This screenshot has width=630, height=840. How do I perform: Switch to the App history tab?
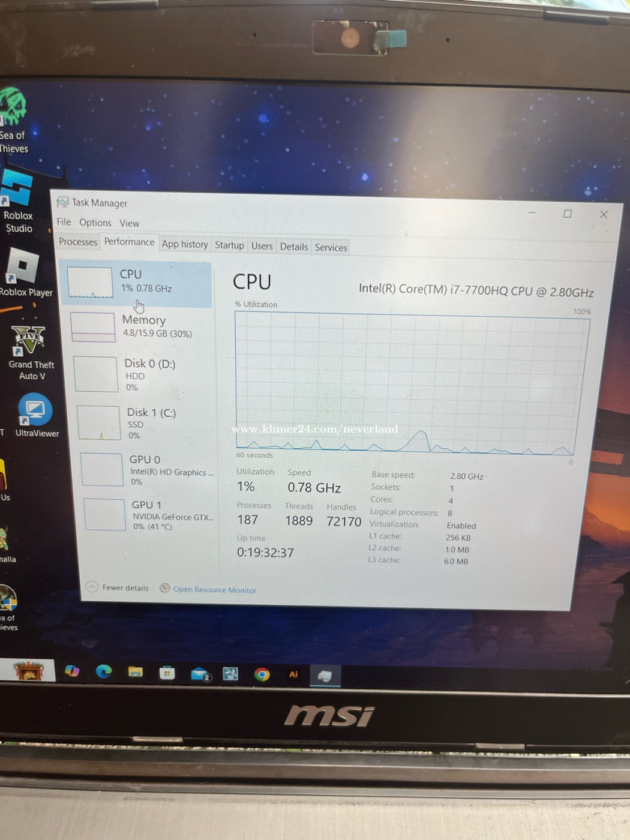(x=185, y=244)
